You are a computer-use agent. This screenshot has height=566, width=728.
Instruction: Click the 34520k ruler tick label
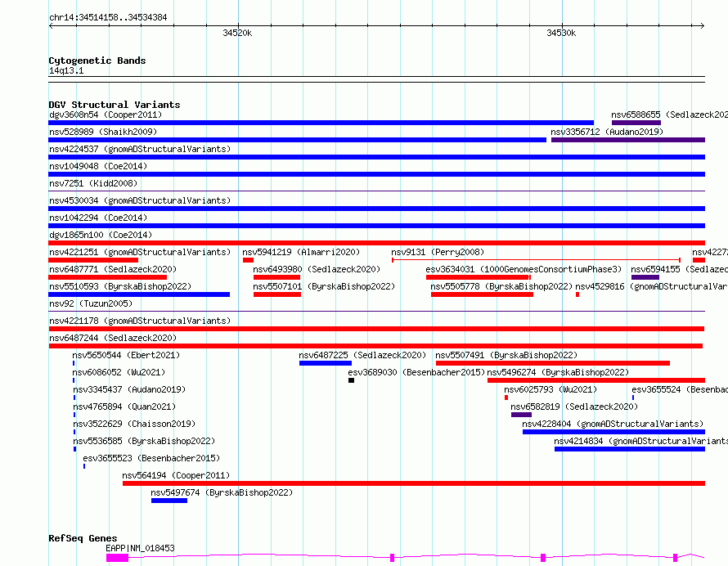pyautogui.click(x=237, y=33)
